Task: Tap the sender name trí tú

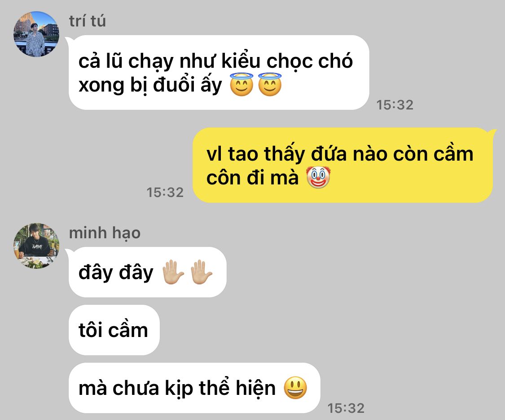Action: pos(87,21)
